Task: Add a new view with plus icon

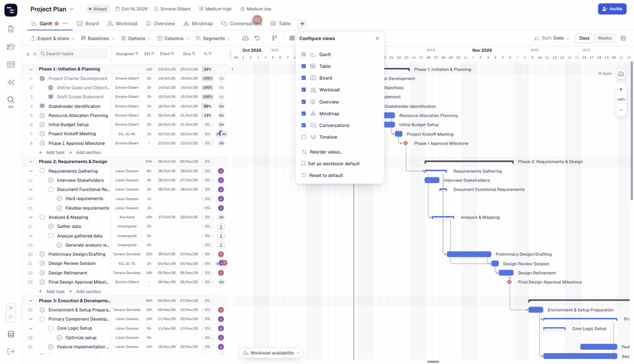Action: (302, 24)
